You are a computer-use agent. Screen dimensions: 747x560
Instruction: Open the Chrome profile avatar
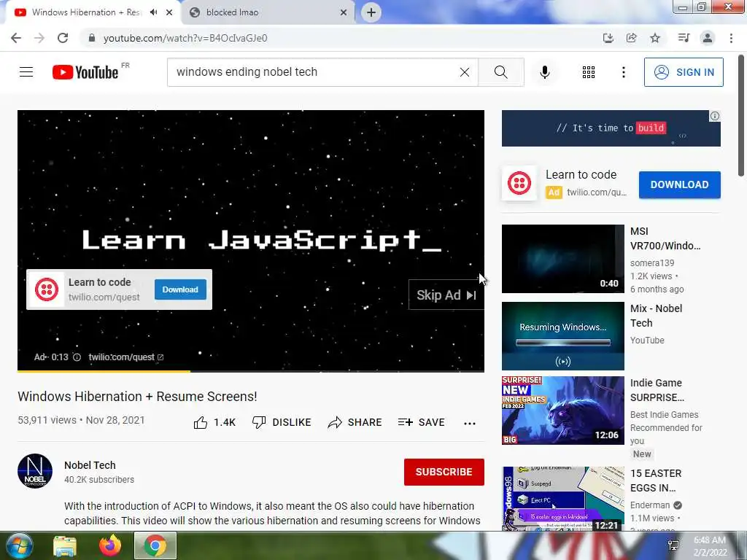tap(708, 38)
